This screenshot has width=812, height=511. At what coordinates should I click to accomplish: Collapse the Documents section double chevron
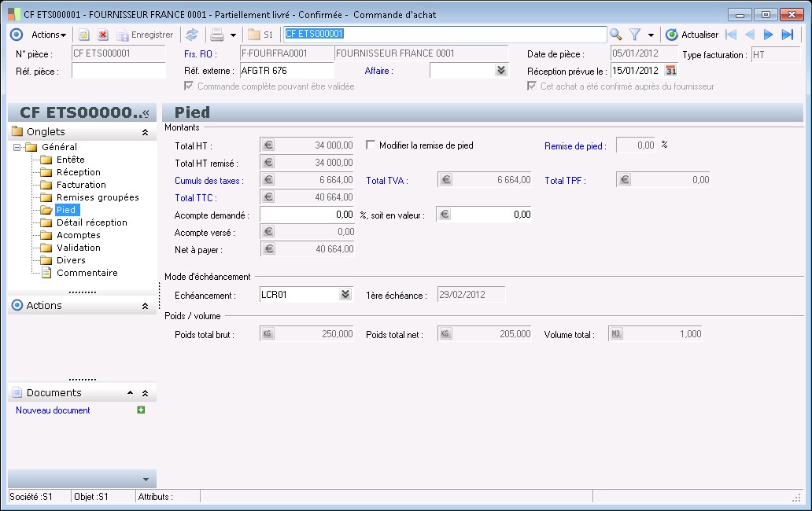click(145, 394)
